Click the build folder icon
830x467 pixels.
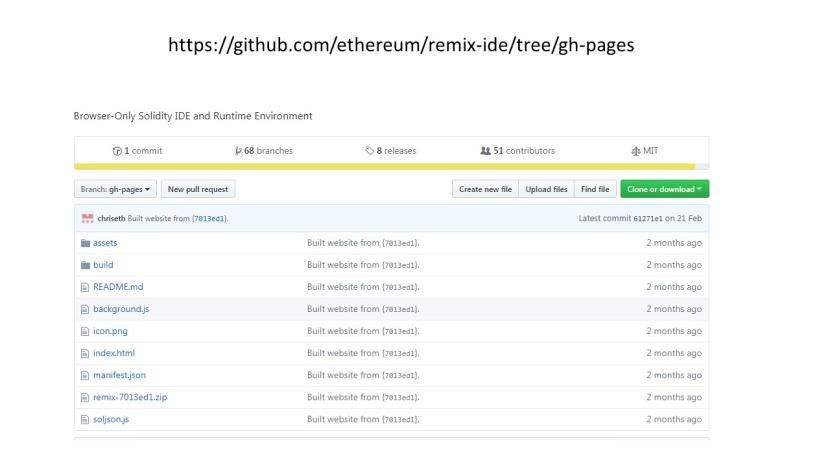point(85,265)
